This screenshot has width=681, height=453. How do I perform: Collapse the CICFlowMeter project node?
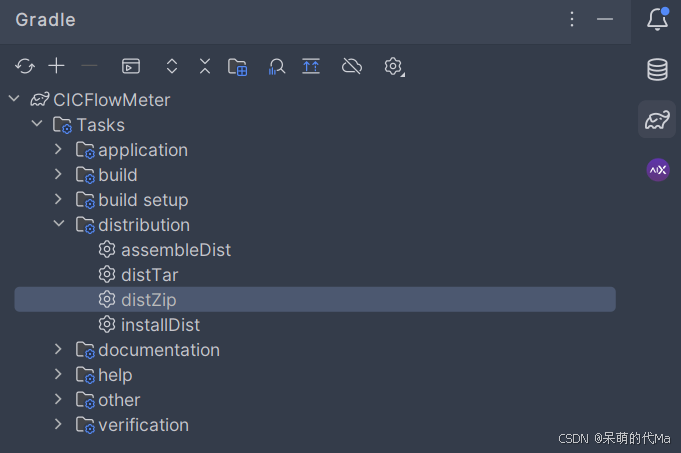[x=14, y=99]
